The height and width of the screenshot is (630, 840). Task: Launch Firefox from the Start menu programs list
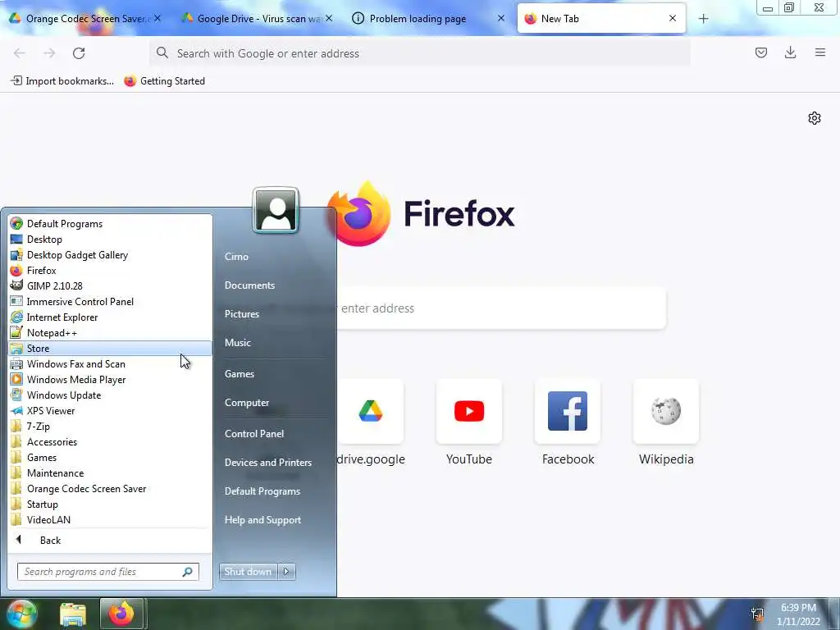point(110,271)
